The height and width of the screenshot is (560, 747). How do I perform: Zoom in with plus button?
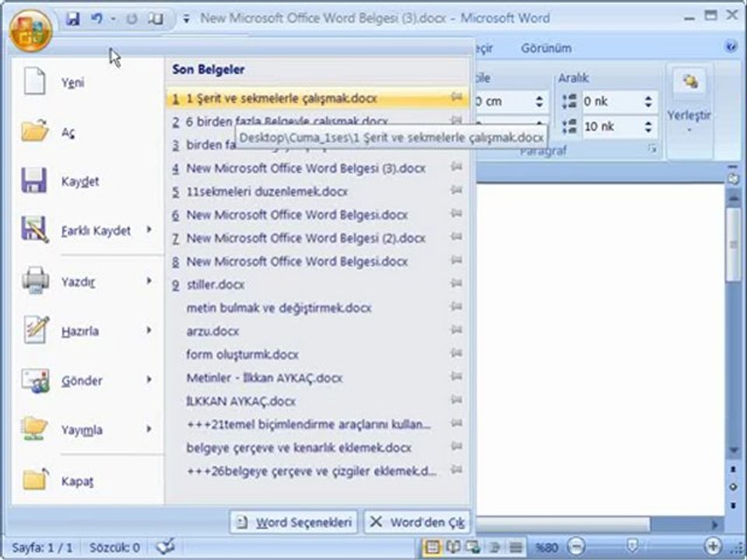click(x=713, y=547)
